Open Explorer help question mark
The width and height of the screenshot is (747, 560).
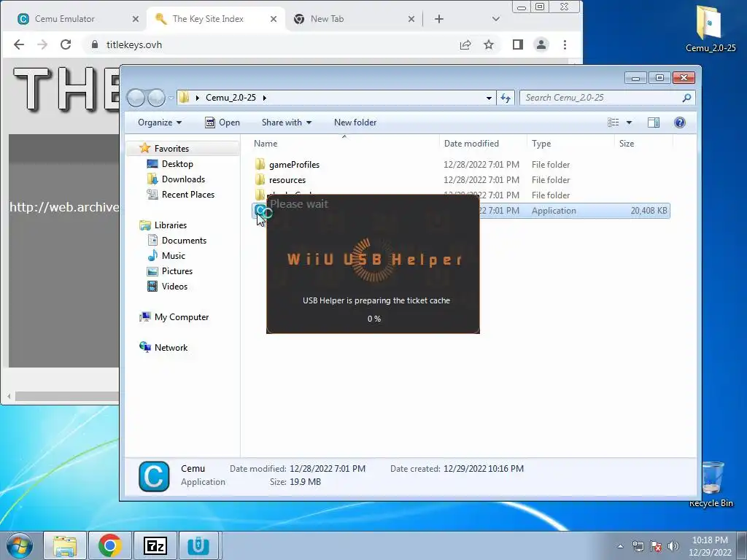coord(680,122)
